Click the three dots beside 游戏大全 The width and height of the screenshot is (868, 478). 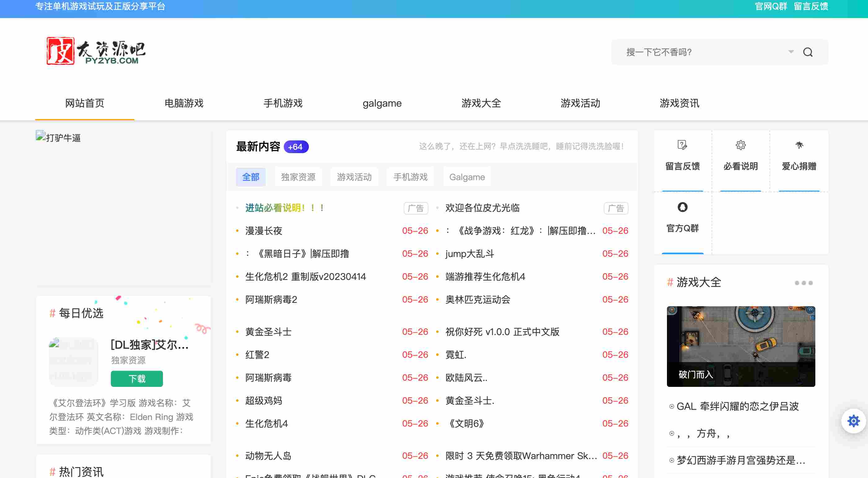[x=803, y=283]
